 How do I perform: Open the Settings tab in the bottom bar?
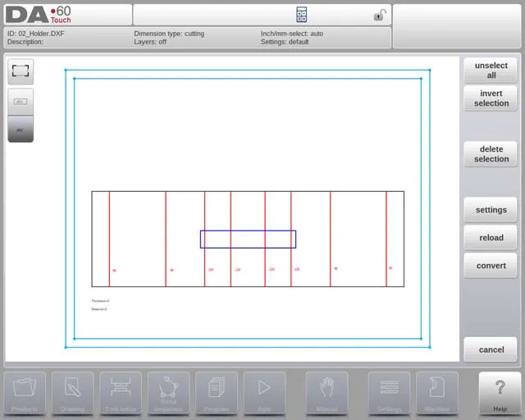pos(389,392)
